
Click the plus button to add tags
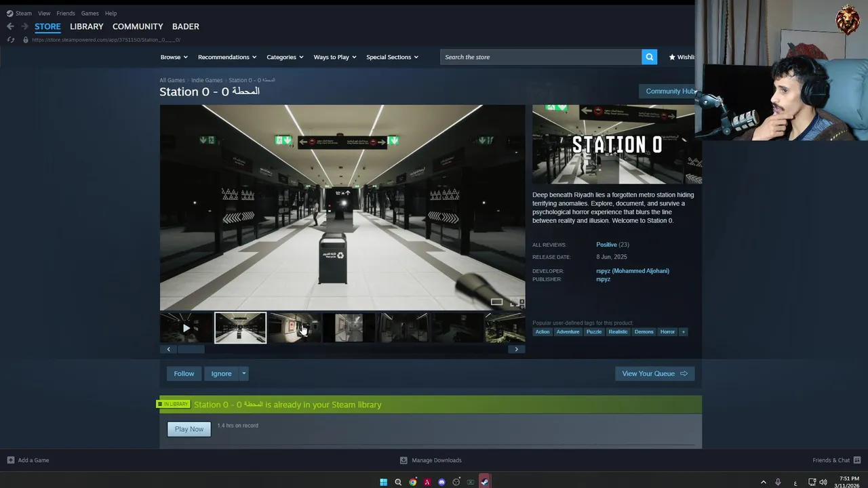tap(684, 331)
